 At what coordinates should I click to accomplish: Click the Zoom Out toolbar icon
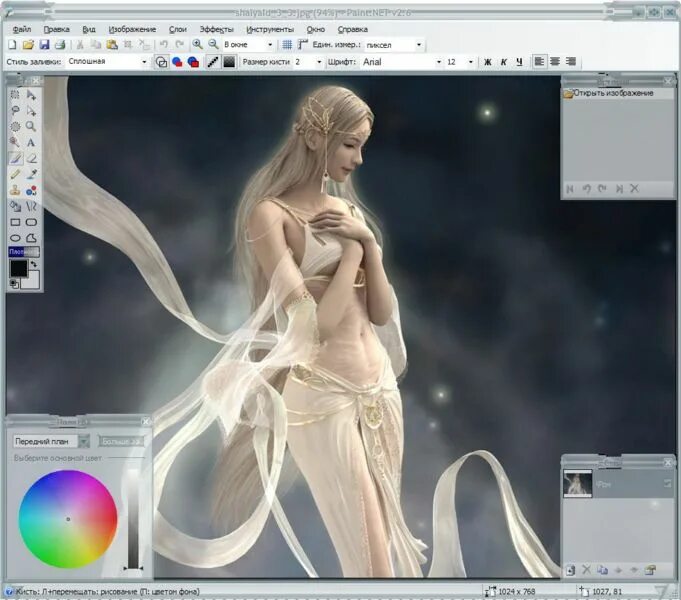[213, 44]
